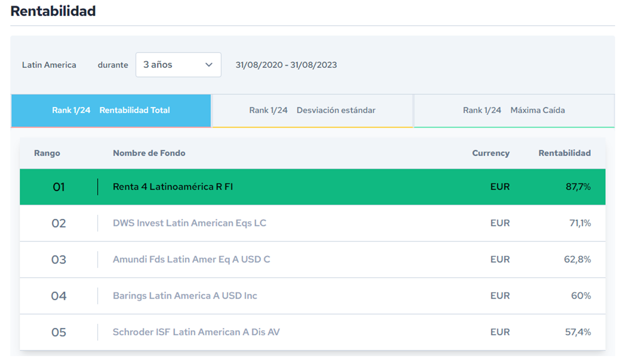Click the Renta 4 Latinoamérica R FI fund

[x=173, y=187]
